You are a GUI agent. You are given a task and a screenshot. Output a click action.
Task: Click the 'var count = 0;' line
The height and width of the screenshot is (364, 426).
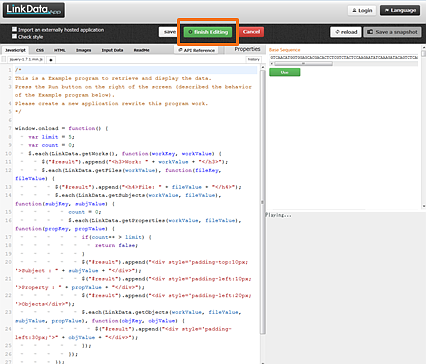[x=51, y=145]
